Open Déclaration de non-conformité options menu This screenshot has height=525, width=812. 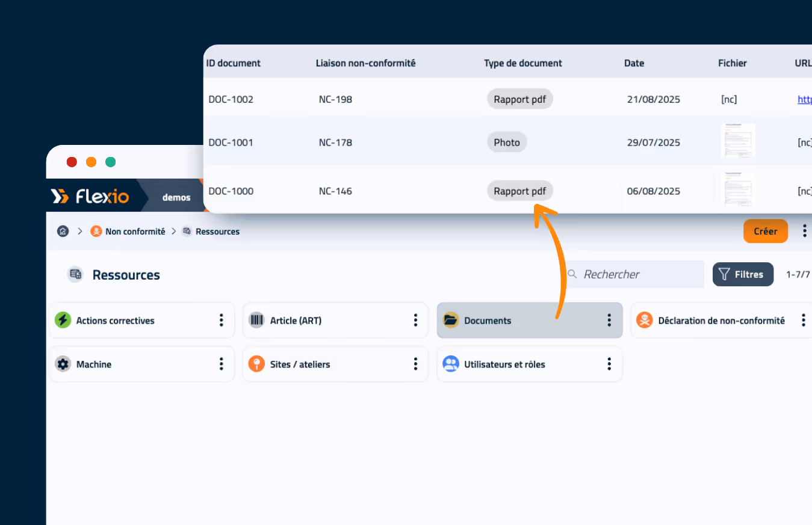(x=803, y=320)
